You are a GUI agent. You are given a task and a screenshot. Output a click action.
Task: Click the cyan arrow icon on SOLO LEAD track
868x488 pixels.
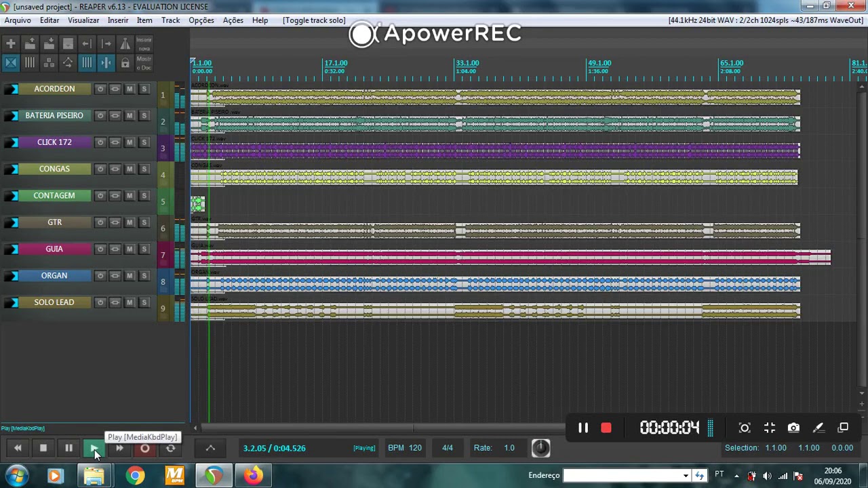12,302
